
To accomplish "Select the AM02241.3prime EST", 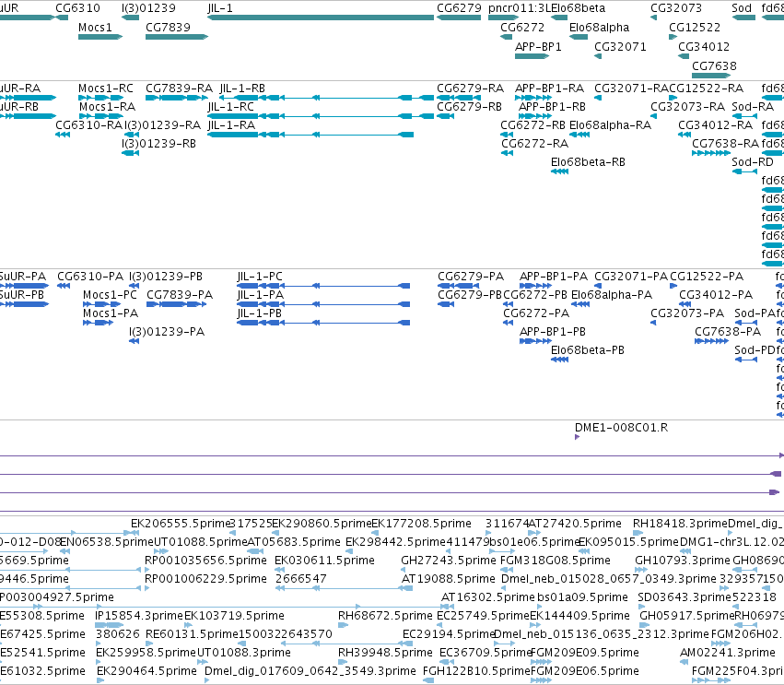I will [x=684, y=663].
